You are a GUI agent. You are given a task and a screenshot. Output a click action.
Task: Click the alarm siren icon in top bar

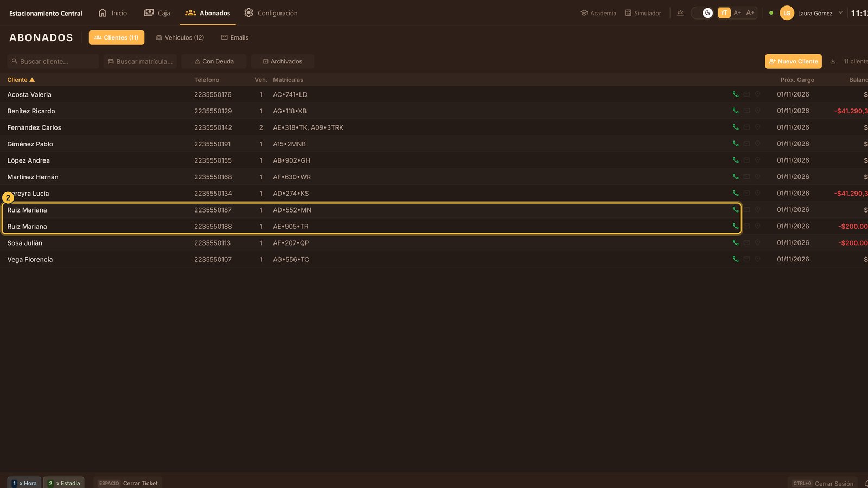680,13
